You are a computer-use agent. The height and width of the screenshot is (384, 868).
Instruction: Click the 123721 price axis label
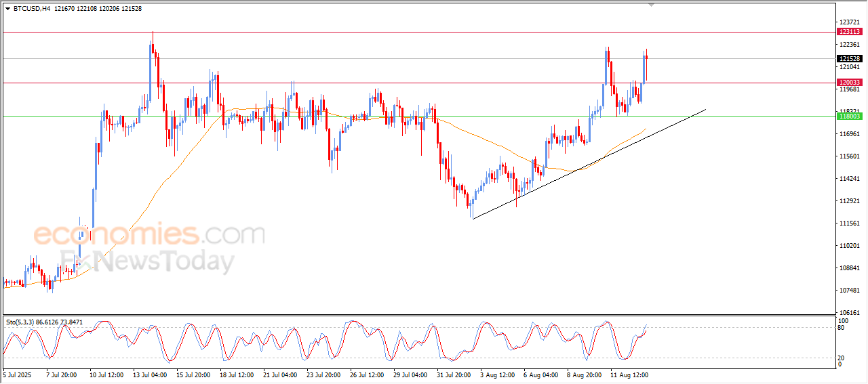[849, 22]
